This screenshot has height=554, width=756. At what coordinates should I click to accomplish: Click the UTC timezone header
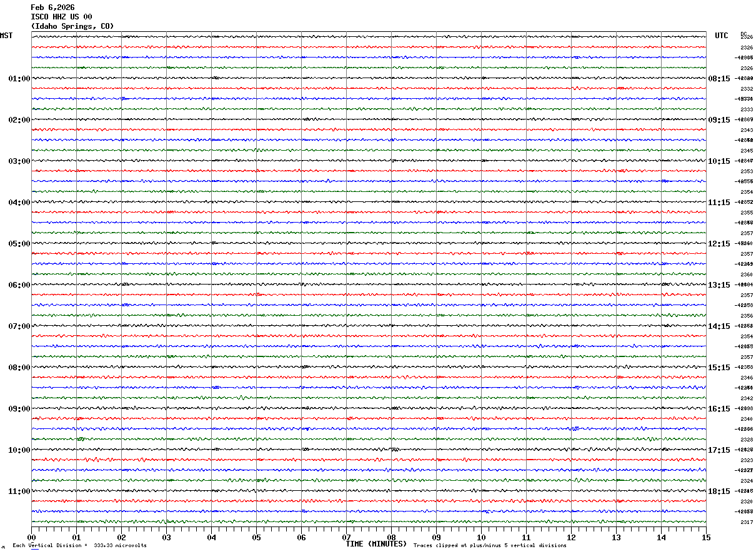(721, 36)
